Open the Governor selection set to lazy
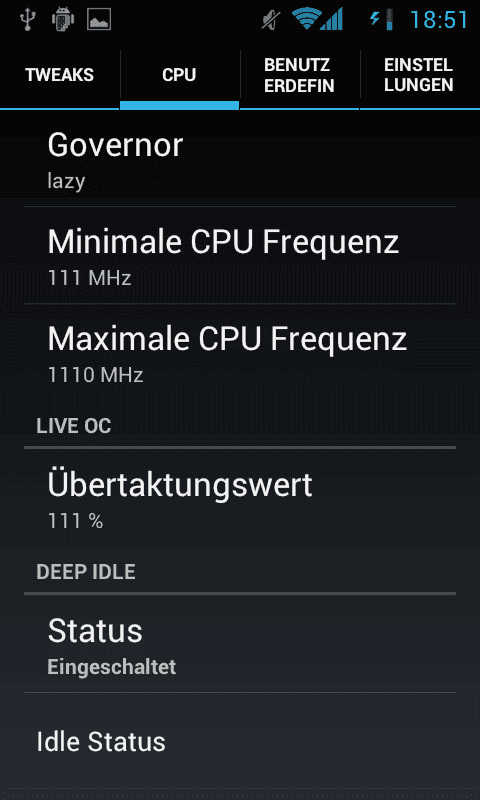 tap(240, 159)
